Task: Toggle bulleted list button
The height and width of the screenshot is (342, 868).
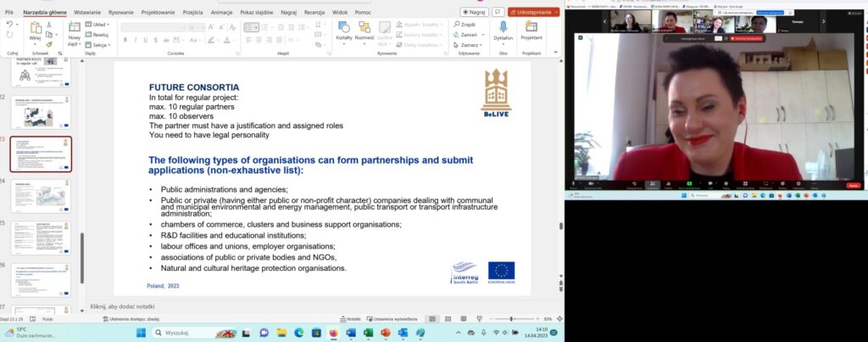Action: coord(251,27)
